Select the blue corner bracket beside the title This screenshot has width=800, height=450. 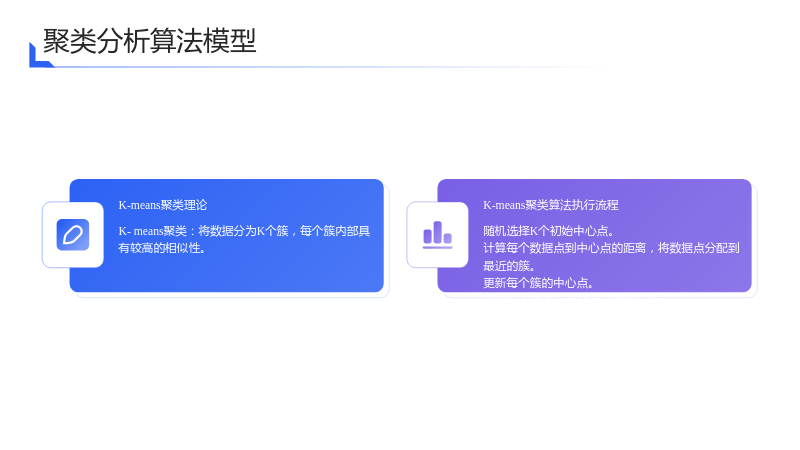click(x=41, y=55)
